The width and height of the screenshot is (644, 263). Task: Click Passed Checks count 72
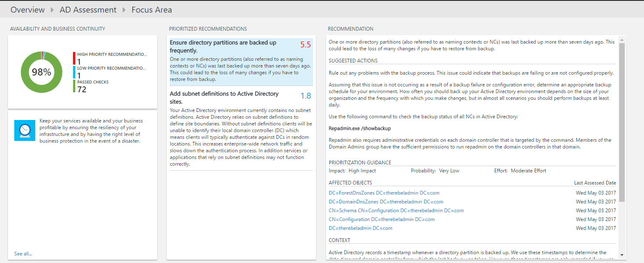tap(82, 89)
